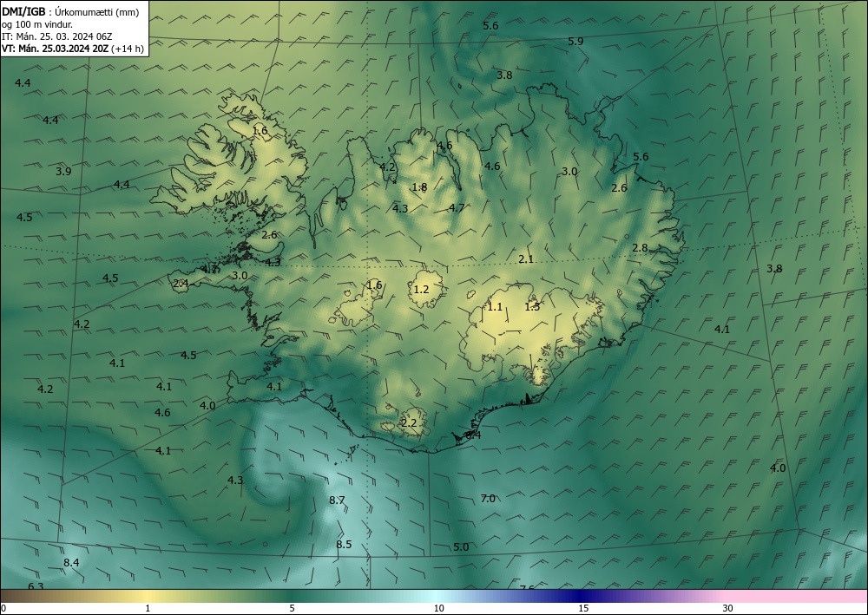Click the 3.9 value label on the map

63,172
